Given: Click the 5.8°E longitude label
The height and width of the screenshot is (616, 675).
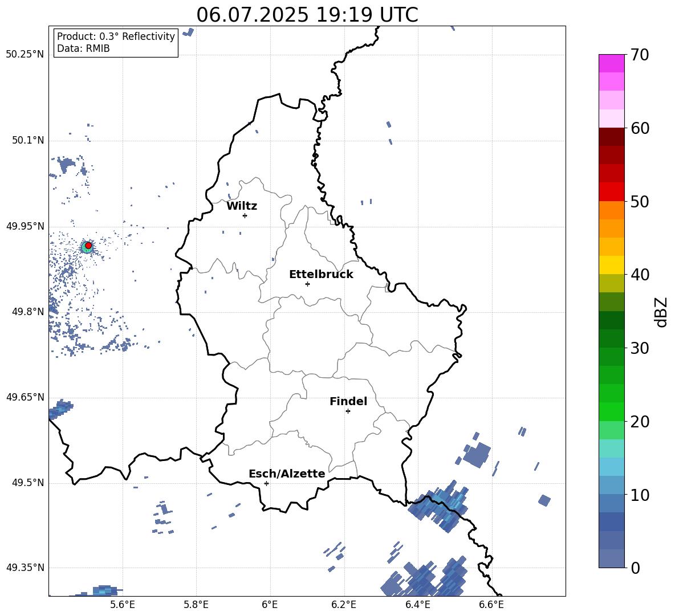Looking at the screenshot, I should point(196,605).
